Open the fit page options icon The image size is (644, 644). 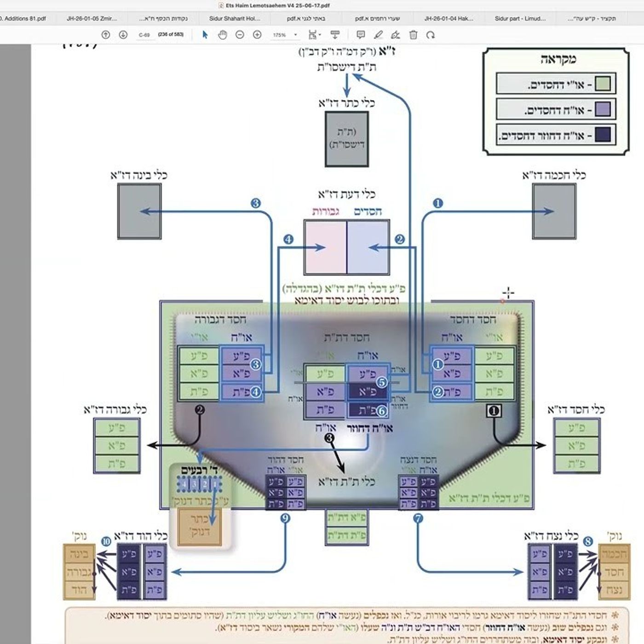tap(314, 35)
